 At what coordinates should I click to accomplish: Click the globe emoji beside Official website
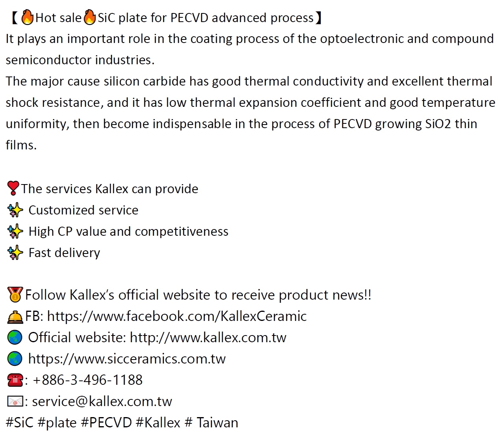coord(15,337)
